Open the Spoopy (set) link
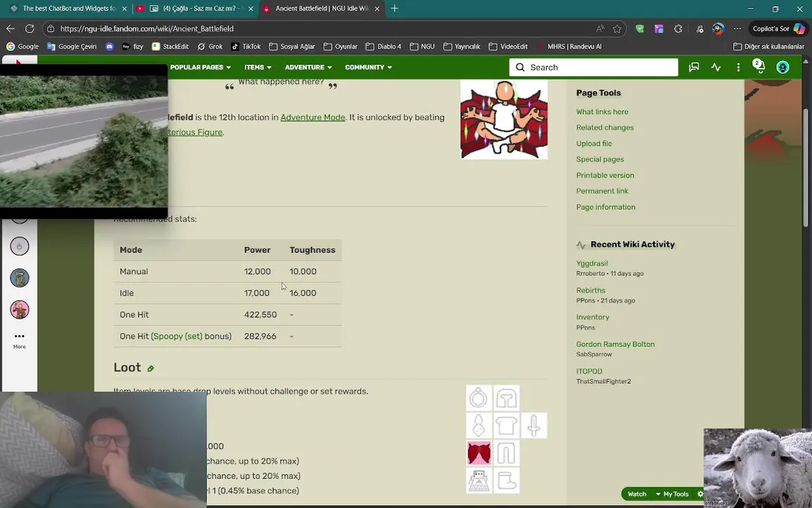The width and height of the screenshot is (812, 508). click(178, 337)
